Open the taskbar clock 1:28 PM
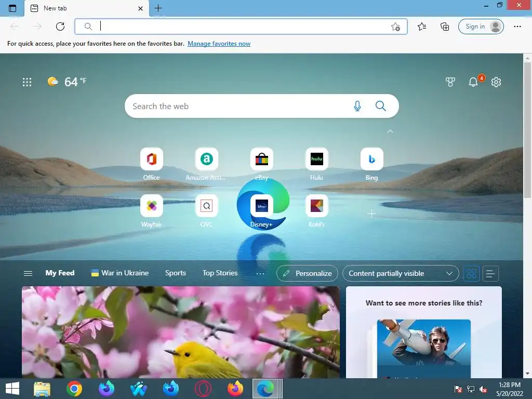This screenshot has width=532, height=399. (510, 389)
